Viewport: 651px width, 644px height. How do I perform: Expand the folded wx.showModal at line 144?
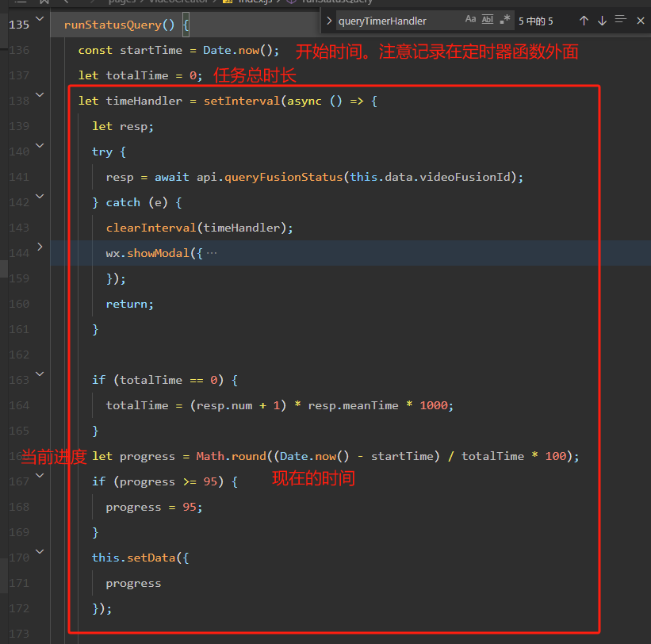(40, 247)
